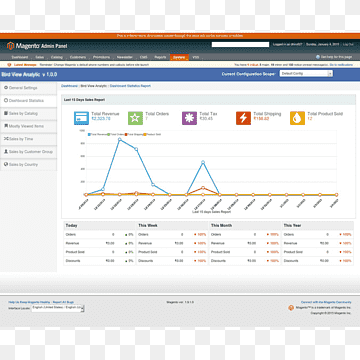Click the highest blue revenue data point
Viewport: 360px width, 360px height.
[x=119, y=139]
